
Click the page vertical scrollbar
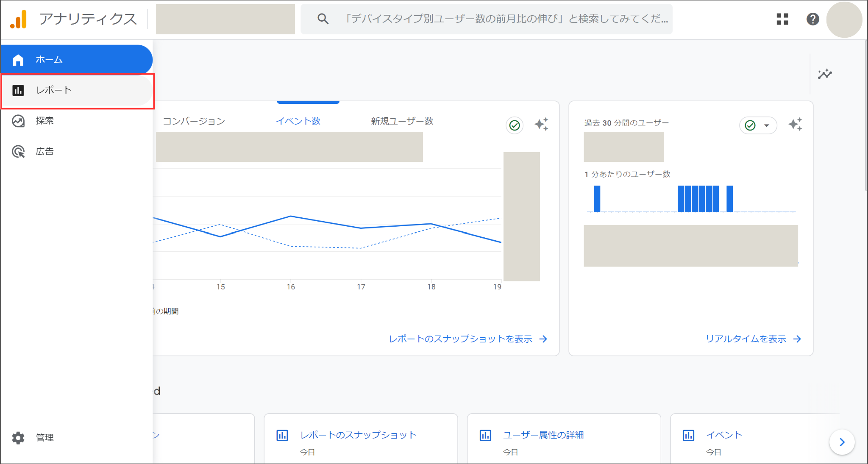[x=865, y=115]
